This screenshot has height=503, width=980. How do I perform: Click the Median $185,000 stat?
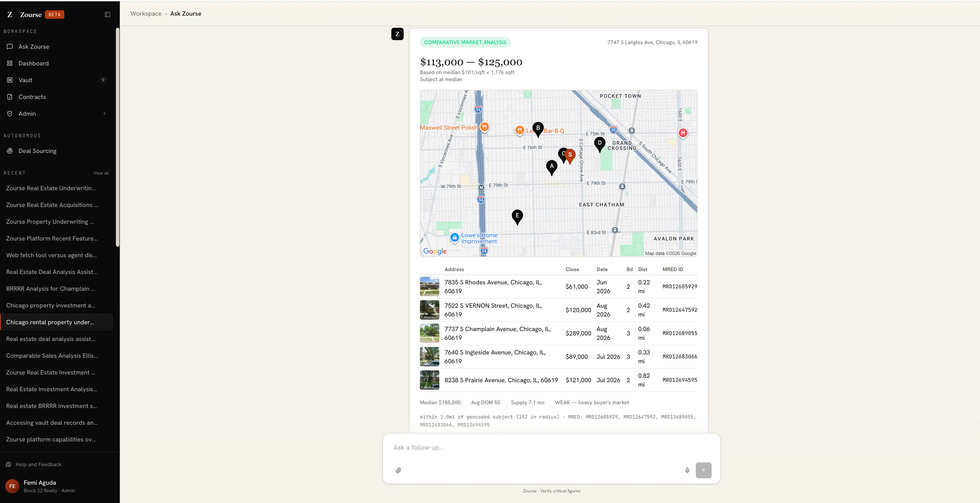[440, 402]
